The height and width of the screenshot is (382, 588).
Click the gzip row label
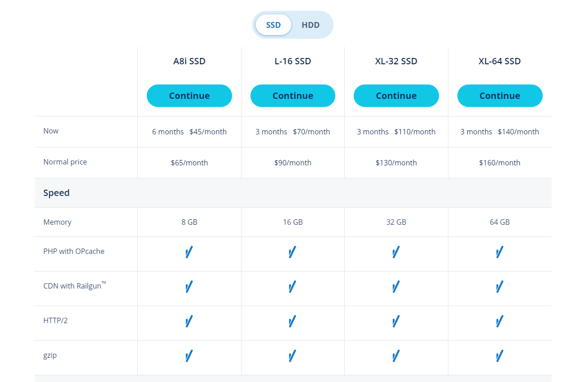50,355
